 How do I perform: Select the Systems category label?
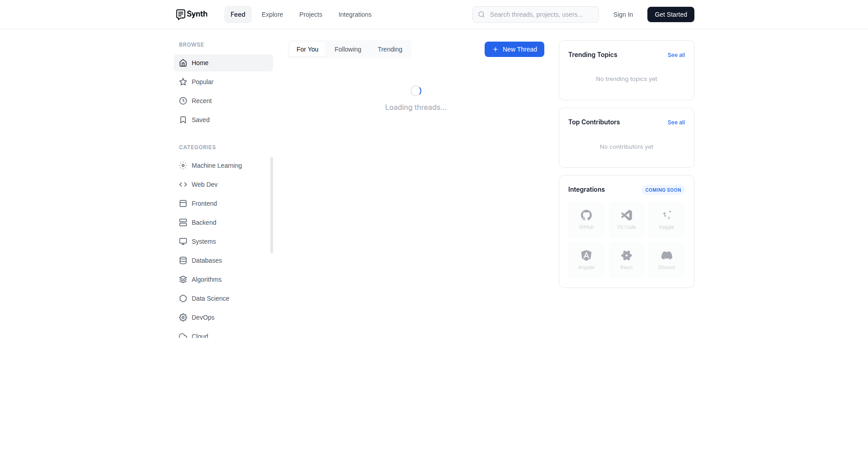[x=204, y=241]
